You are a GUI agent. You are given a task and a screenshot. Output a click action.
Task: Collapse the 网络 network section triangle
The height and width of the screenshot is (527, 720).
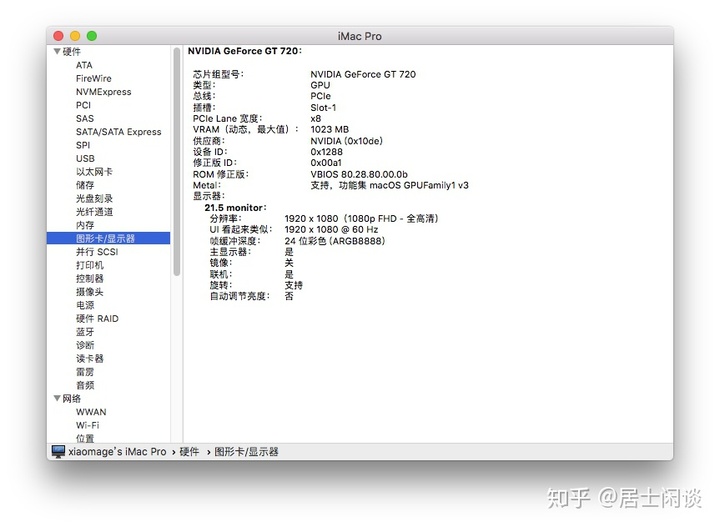tap(57, 398)
